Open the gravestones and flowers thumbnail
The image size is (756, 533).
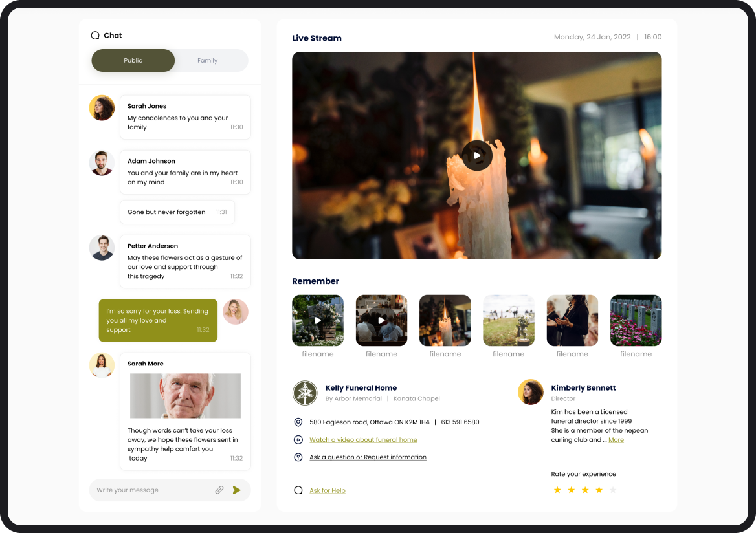coord(636,320)
